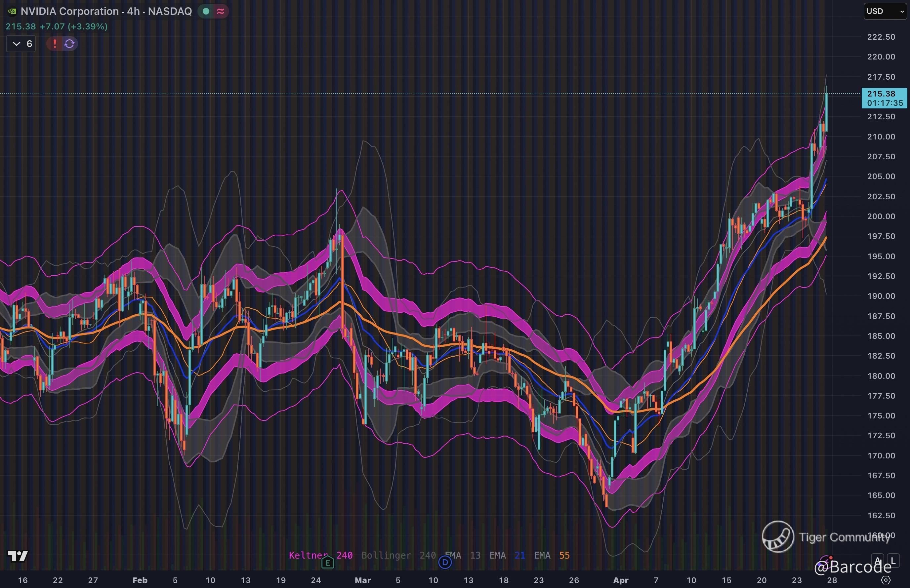Click the NVIDIA Corporation symbol title
The height and width of the screenshot is (588, 910).
pyautogui.click(x=69, y=12)
